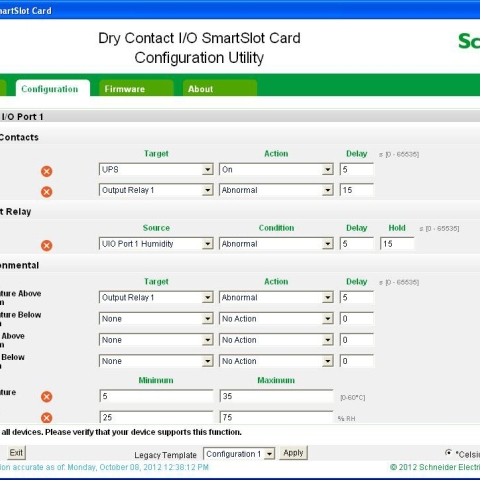Open the environmental Output Relay 1 target dropdown

click(156, 298)
